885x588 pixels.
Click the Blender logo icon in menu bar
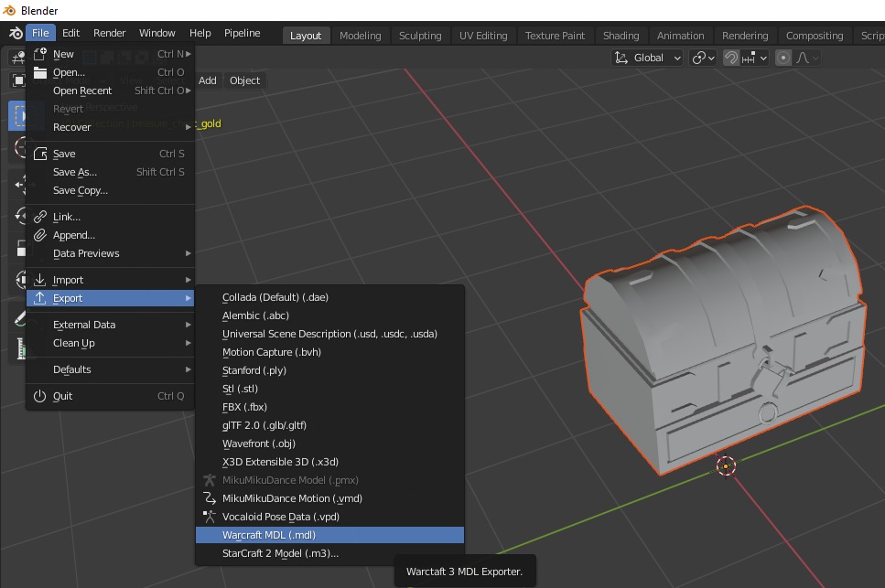click(x=16, y=33)
